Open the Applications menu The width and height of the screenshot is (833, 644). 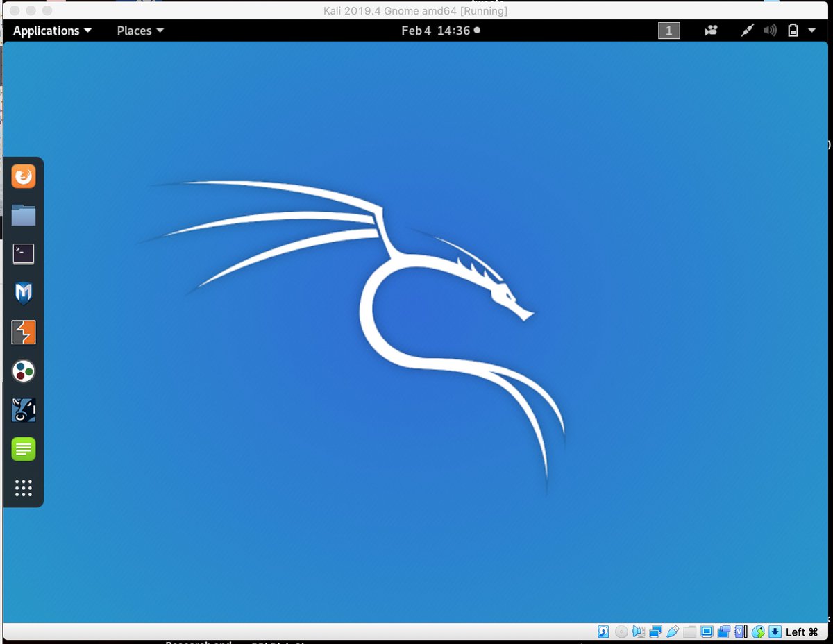click(52, 31)
